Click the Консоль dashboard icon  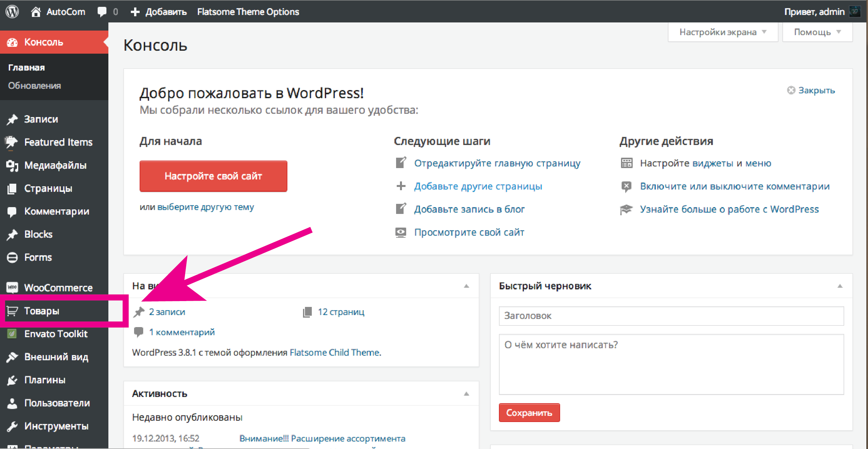pos(12,42)
